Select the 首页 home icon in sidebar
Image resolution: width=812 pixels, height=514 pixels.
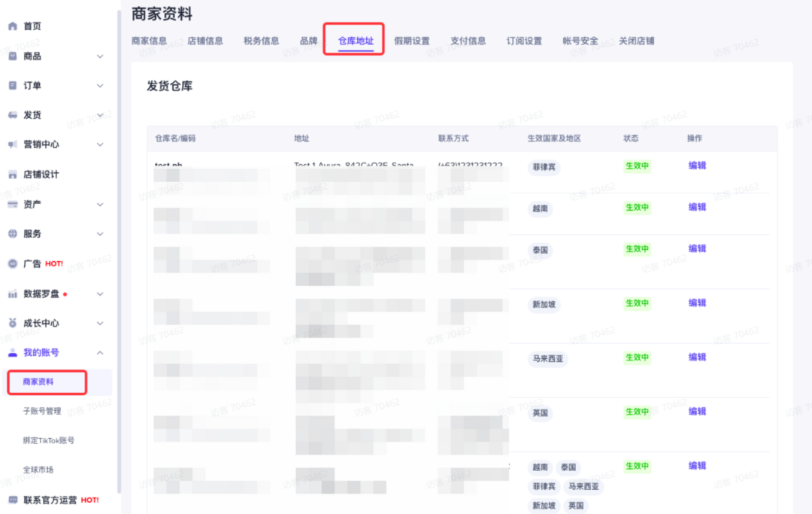pos(10,25)
